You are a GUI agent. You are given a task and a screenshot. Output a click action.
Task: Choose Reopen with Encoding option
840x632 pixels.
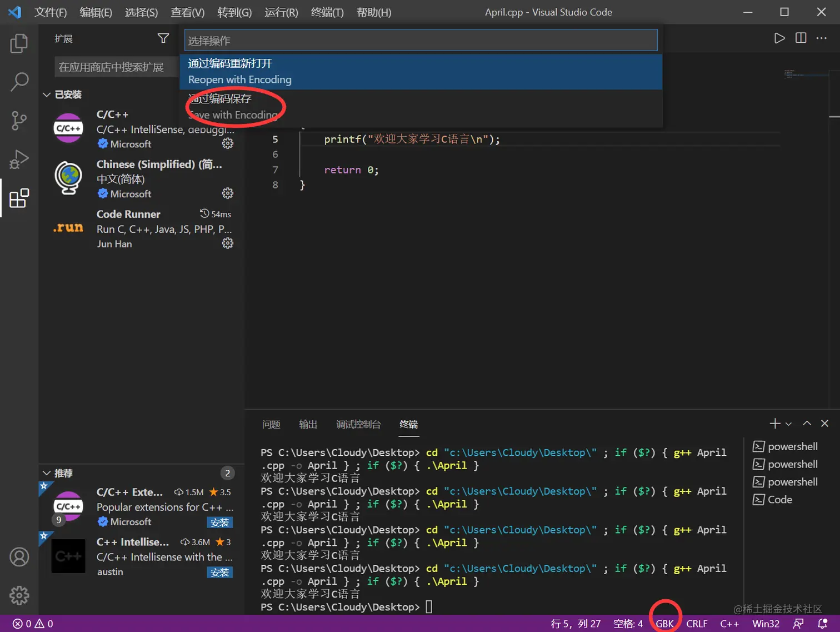tap(421, 71)
